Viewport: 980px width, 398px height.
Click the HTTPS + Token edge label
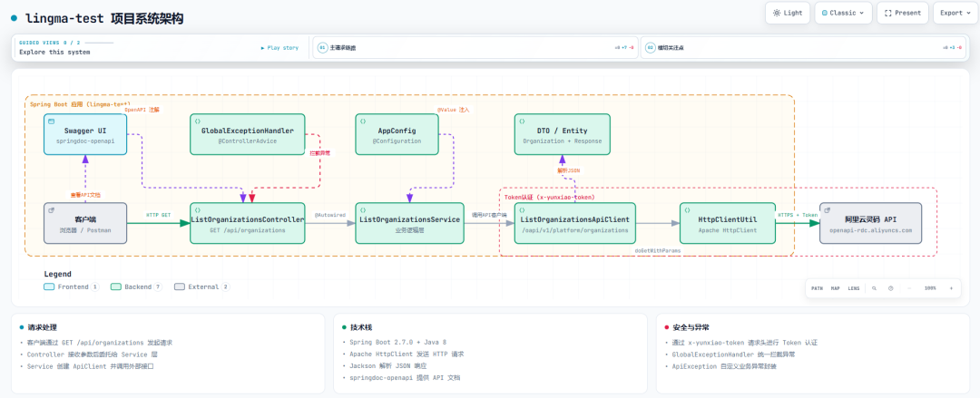[x=798, y=215]
